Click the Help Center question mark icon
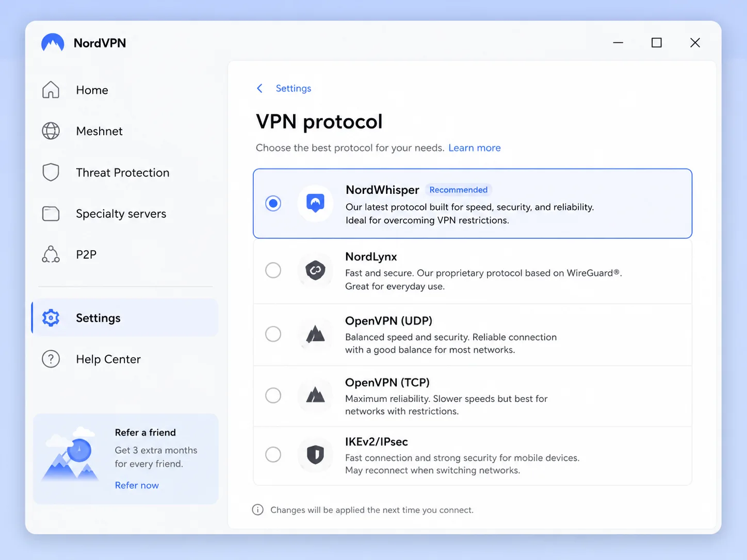The height and width of the screenshot is (560, 747). [51, 359]
